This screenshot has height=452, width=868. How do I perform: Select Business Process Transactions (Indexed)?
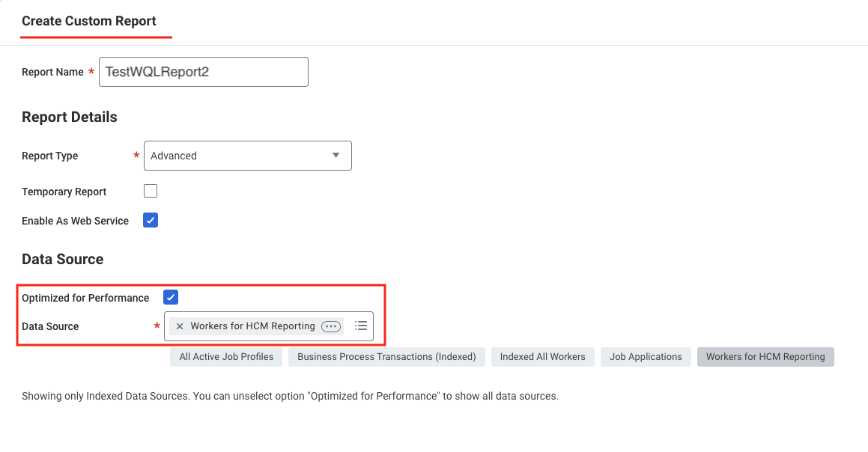[386, 356]
